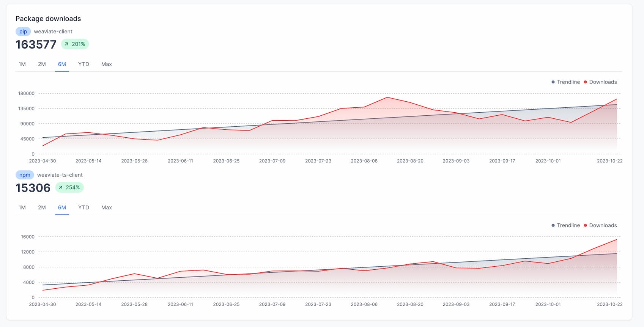Click the pip package badge
Image resolution: width=644 pixels, height=327 pixels.
[x=23, y=31]
